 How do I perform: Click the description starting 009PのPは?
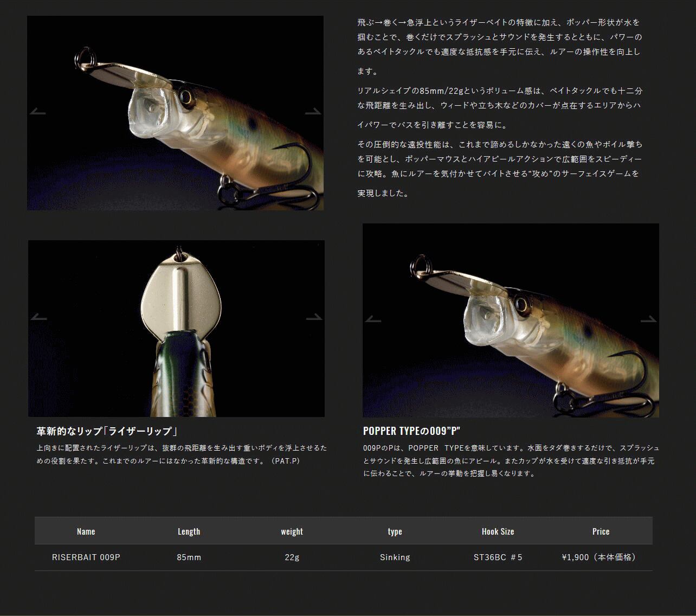click(511, 461)
